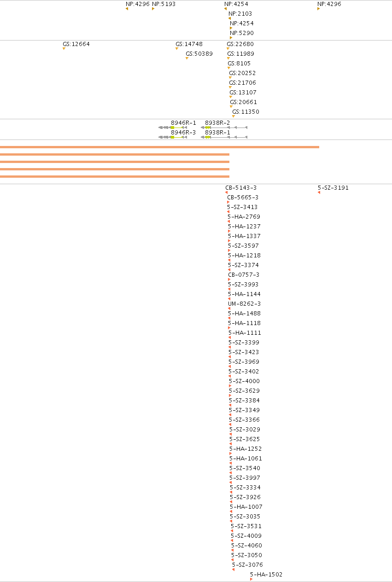The image size is (392, 582).
Task: Click the 8938R-2 transcript label
Action: click(217, 122)
